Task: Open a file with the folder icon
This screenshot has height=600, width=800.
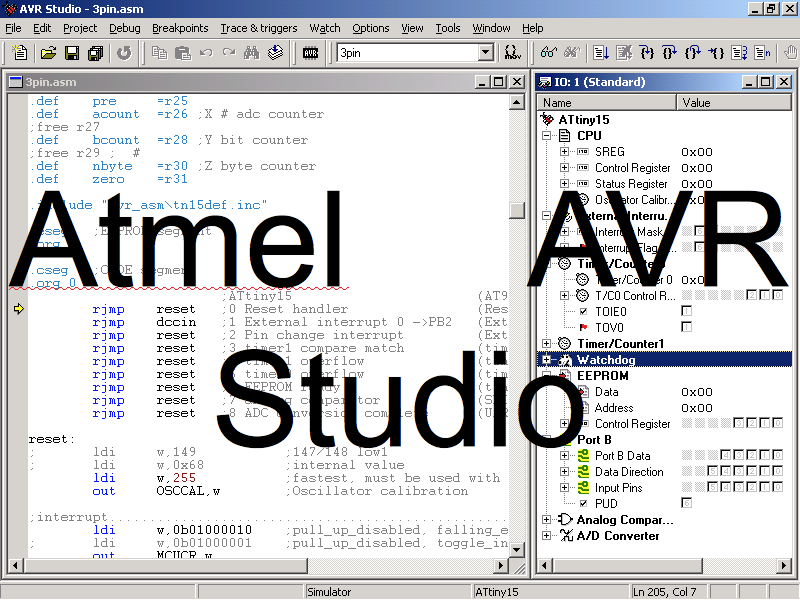Action: coord(47,52)
